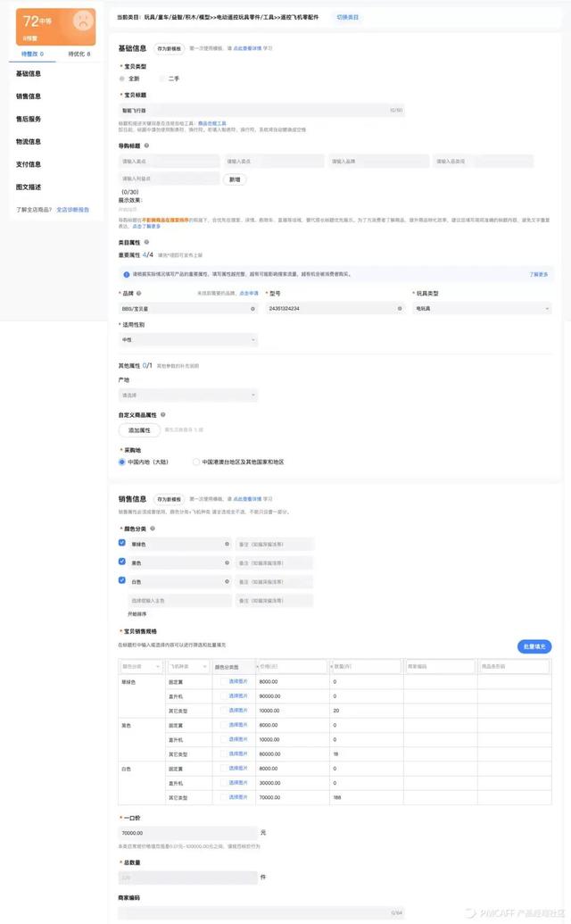
Task: Click the 品牌 input field
Action: click(188, 309)
